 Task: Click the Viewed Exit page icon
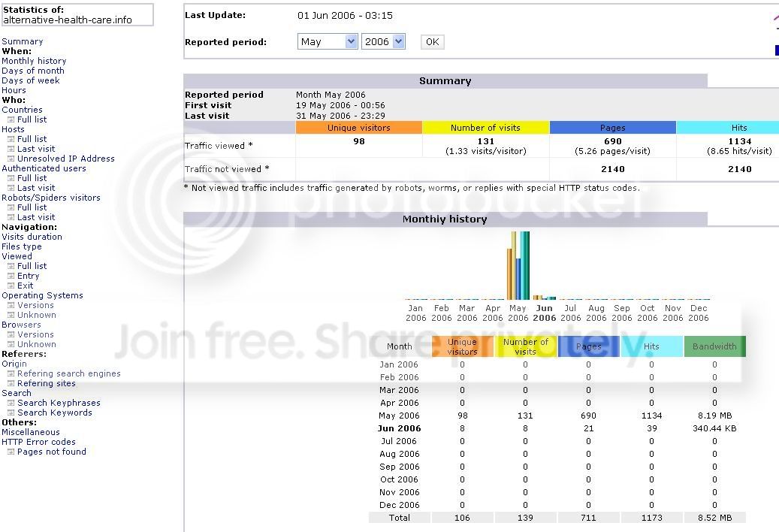[11, 286]
